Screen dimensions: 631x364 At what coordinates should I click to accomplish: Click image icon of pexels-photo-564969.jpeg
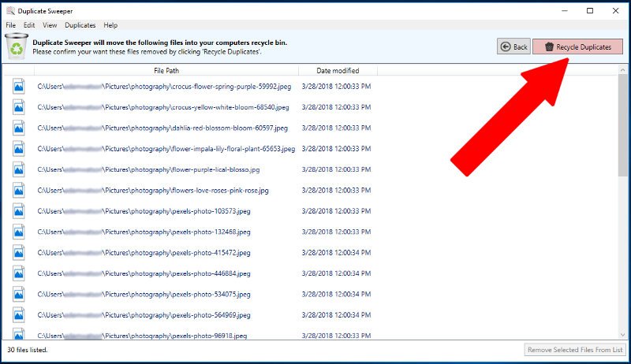click(x=18, y=315)
